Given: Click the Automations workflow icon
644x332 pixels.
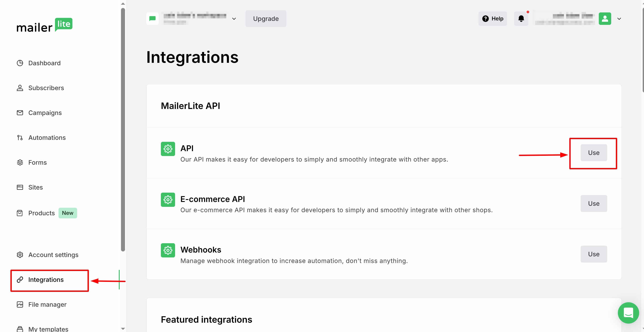Looking at the screenshot, I should point(20,138).
